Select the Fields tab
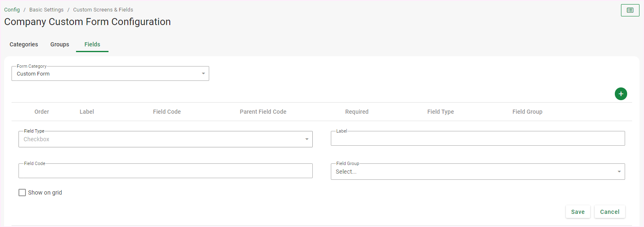The width and height of the screenshot is (644, 227). click(x=92, y=44)
